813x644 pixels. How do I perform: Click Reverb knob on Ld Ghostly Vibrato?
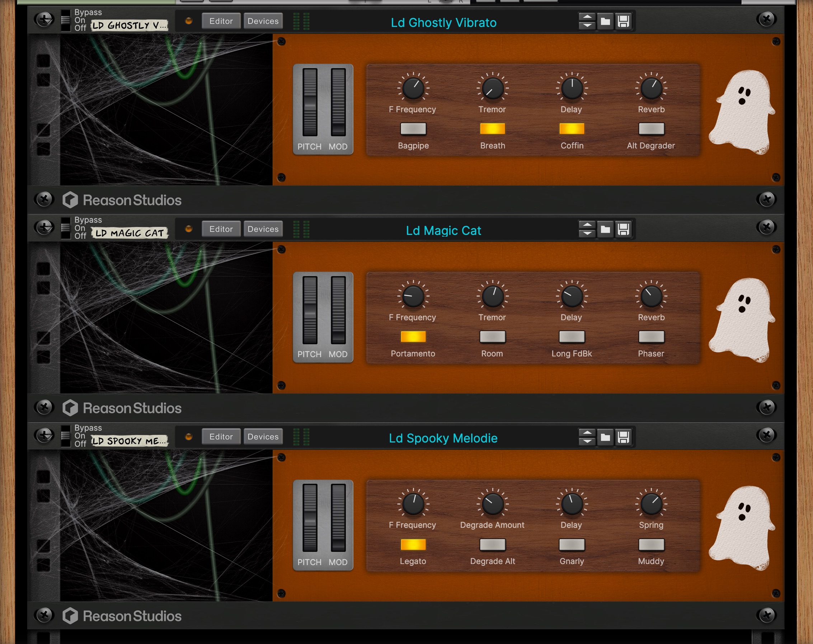pyautogui.click(x=652, y=88)
